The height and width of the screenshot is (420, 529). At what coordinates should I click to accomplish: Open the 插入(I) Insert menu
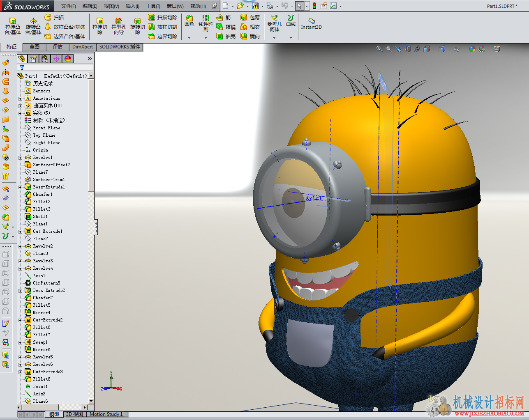click(132, 6)
